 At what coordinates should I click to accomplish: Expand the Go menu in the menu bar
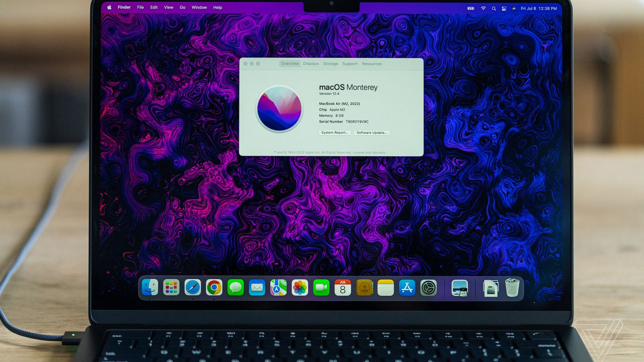click(182, 7)
